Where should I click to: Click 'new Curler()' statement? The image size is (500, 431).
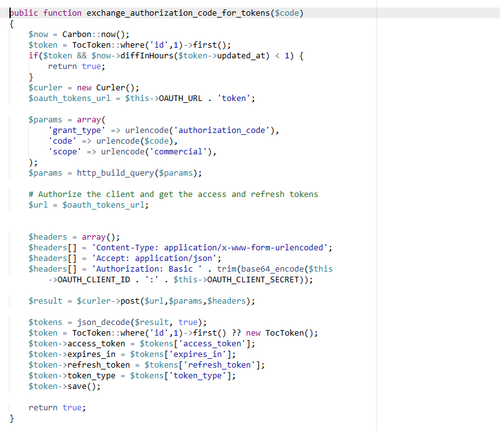tap(108, 88)
